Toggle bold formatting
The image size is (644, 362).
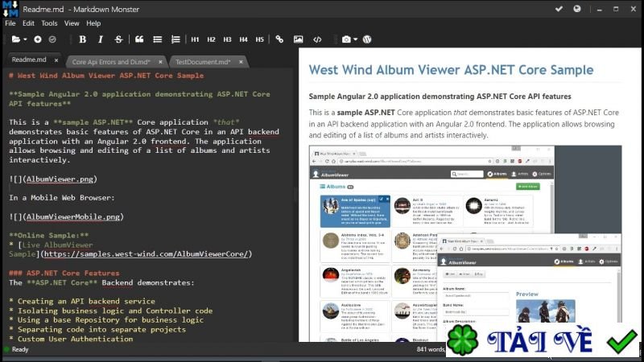click(82, 39)
